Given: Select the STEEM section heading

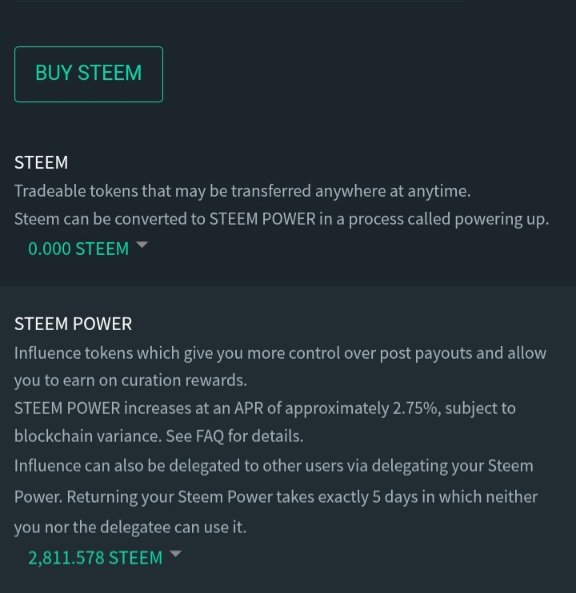Looking at the screenshot, I should click(41, 163).
